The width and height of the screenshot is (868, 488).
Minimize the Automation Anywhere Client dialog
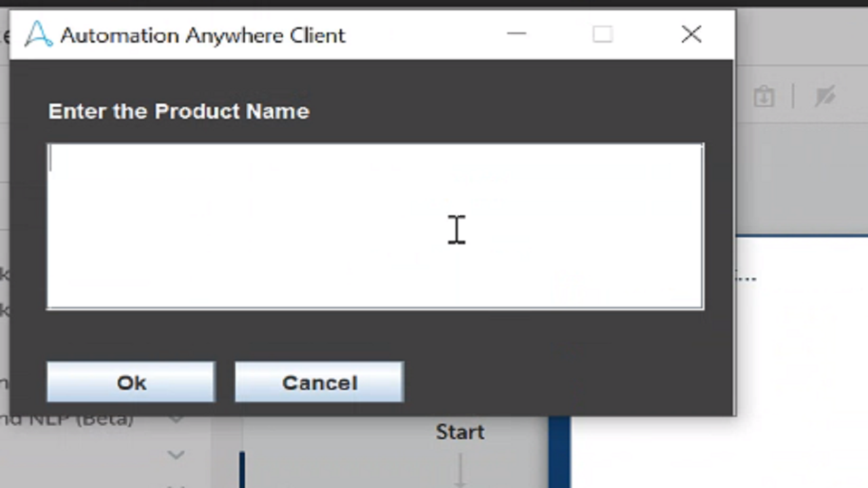coord(517,35)
